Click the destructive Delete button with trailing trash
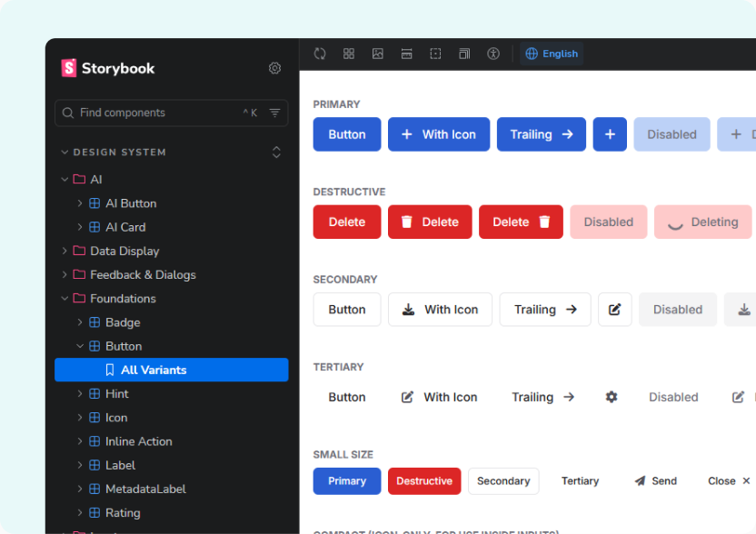Screen dimensions: 756x534 (521, 222)
